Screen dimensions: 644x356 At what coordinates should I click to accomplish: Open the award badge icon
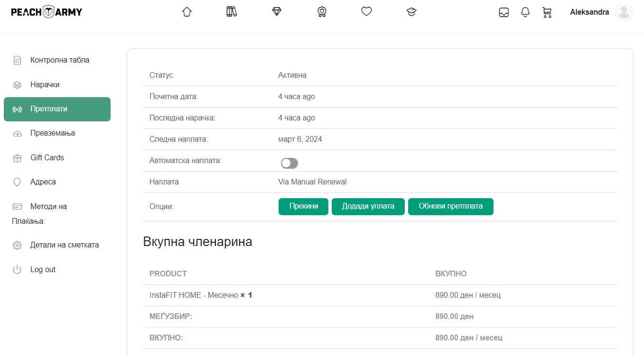click(x=322, y=12)
